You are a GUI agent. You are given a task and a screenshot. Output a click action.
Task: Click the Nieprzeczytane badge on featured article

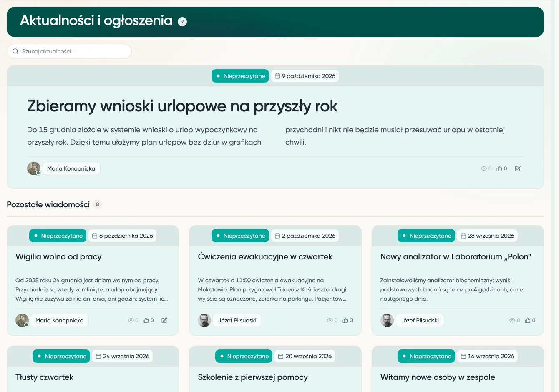coord(240,76)
